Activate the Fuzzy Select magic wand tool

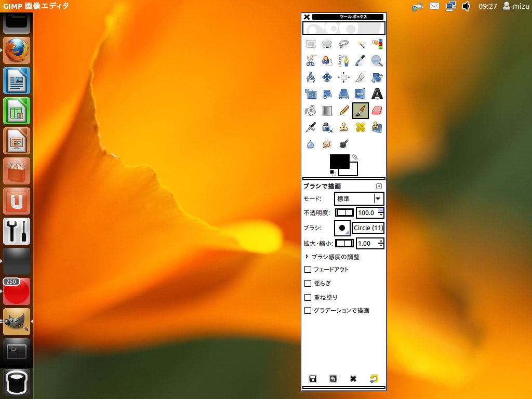click(361, 44)
